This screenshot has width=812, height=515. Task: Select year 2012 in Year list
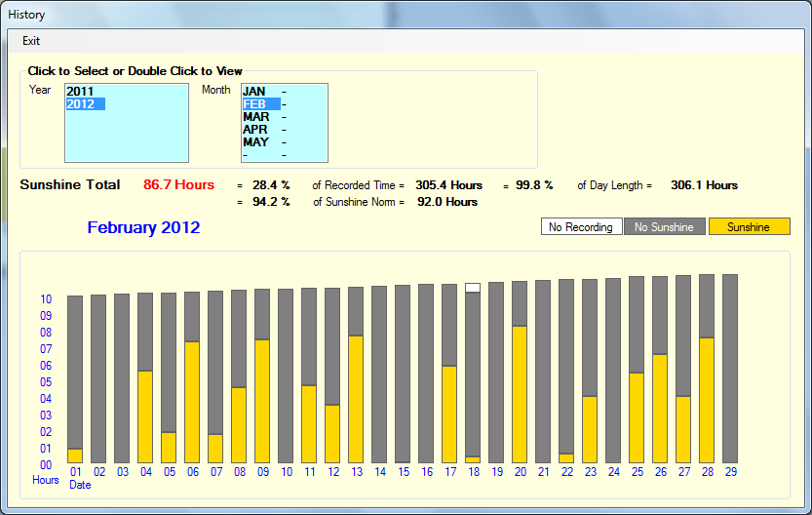(80, 104)
